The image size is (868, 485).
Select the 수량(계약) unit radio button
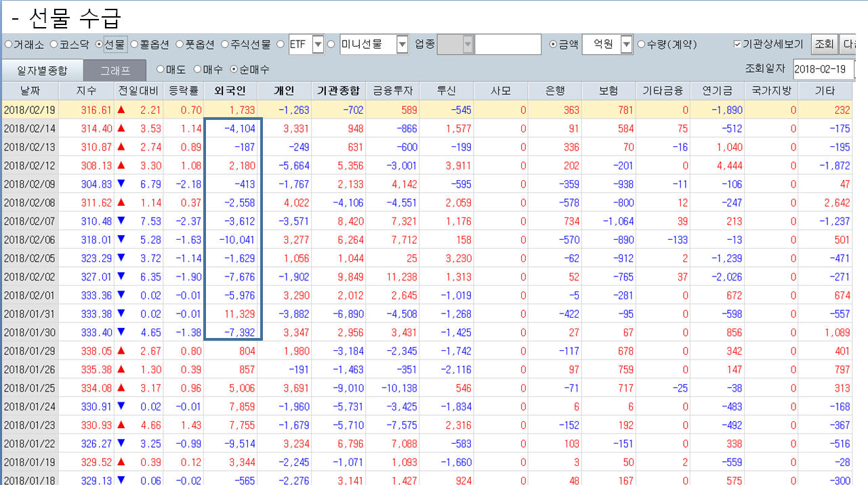tap(642, 45)
